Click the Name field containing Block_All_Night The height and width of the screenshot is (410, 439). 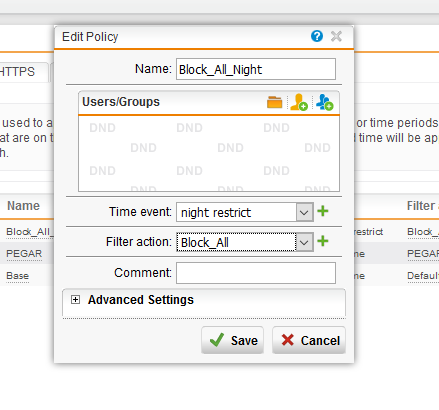(x=256, y=69)
